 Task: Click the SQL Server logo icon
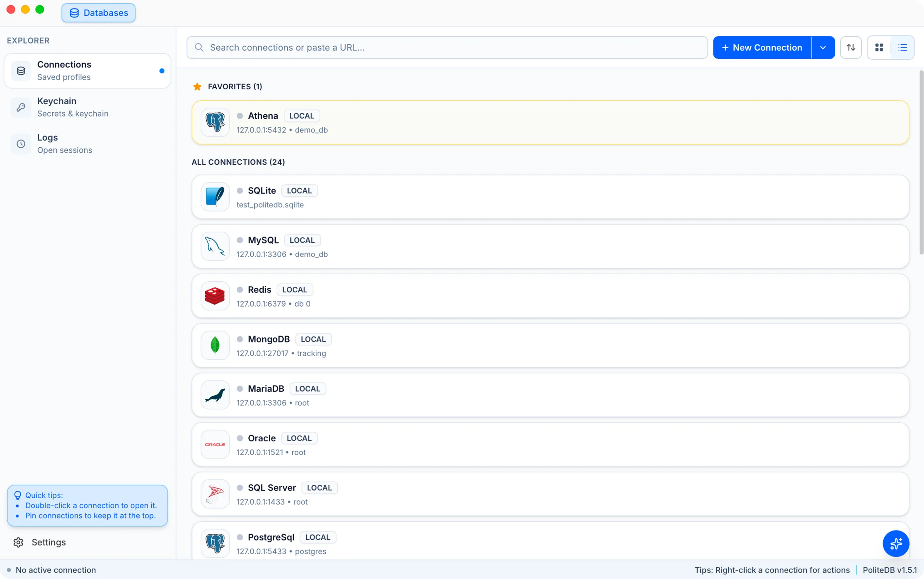pos(215,494)
